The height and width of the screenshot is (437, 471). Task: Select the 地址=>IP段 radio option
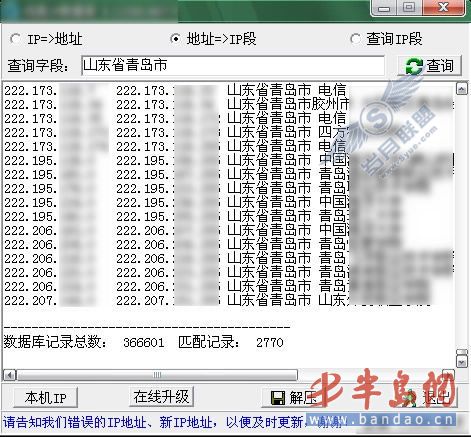pos(175,39)
